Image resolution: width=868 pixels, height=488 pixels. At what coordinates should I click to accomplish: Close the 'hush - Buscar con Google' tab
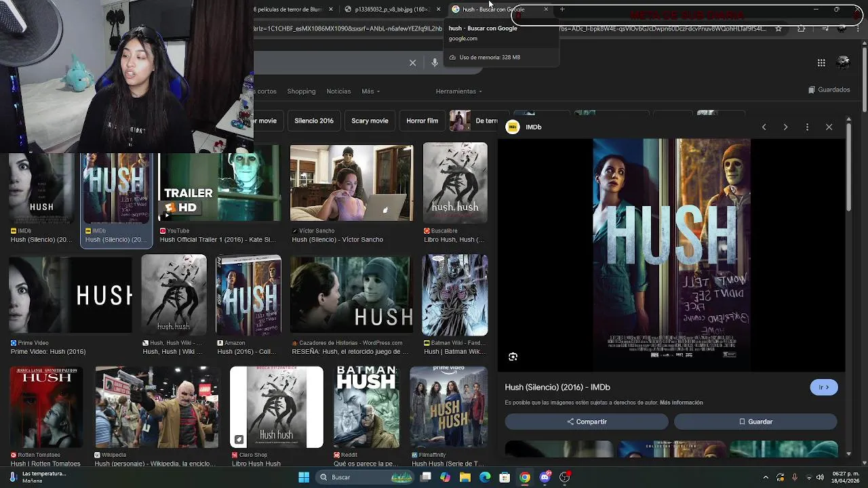546,9
